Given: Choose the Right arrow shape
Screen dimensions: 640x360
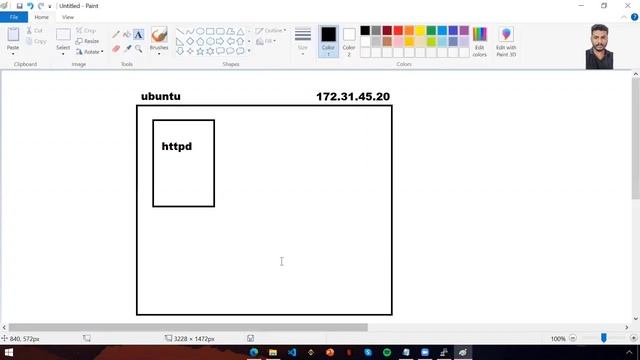Looking at the screenshot, I should pyautogui.click(x=220, y=41).
